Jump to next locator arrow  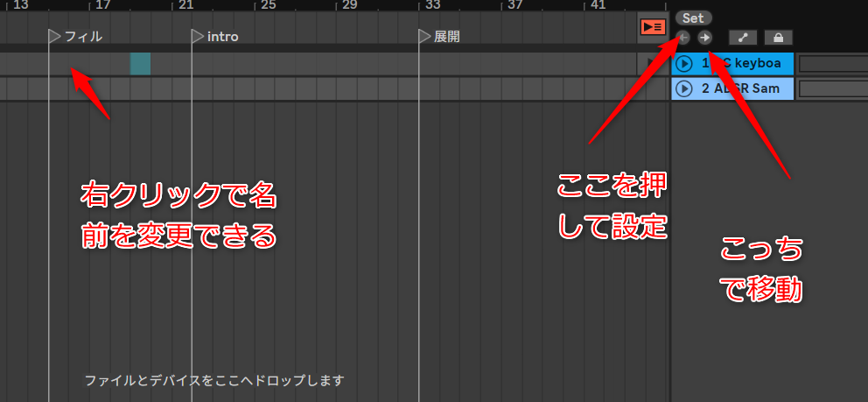[x=704, y=38]
